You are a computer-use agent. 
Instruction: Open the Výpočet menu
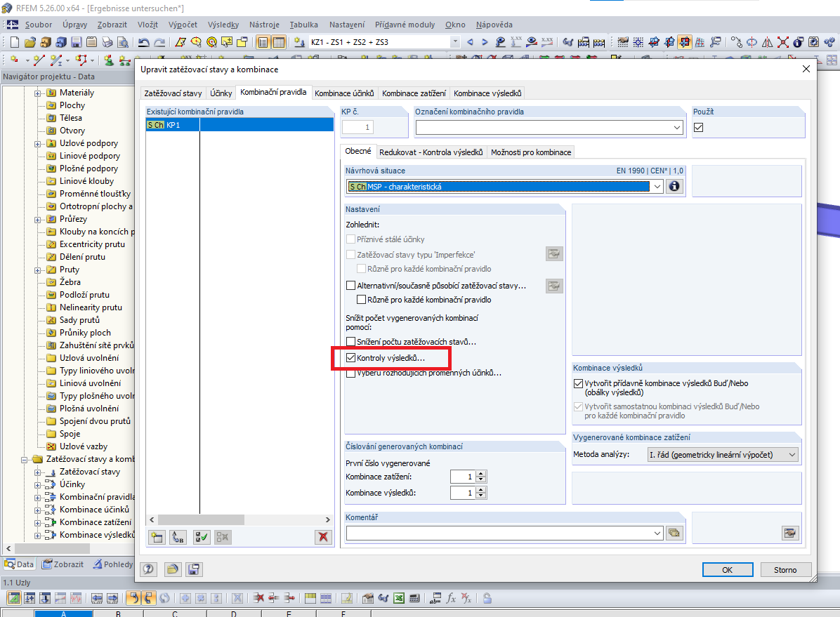point(183,25)
